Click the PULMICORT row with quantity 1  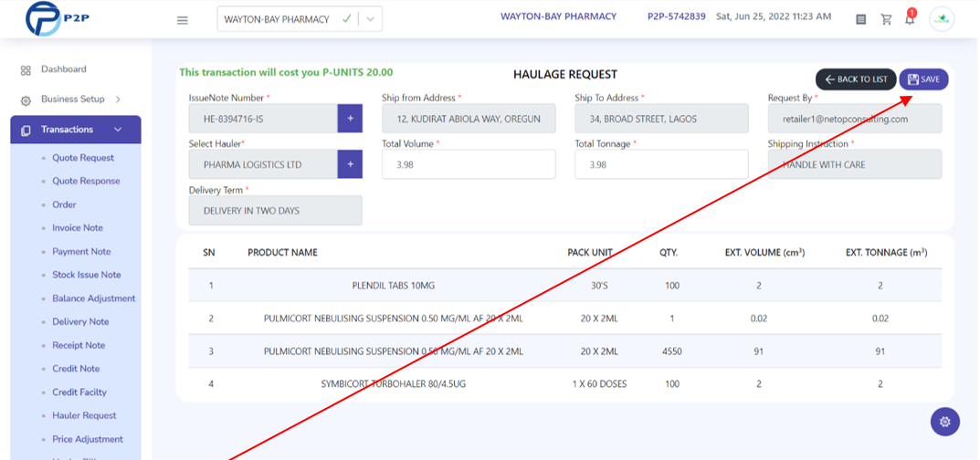(x=565, y=319)
